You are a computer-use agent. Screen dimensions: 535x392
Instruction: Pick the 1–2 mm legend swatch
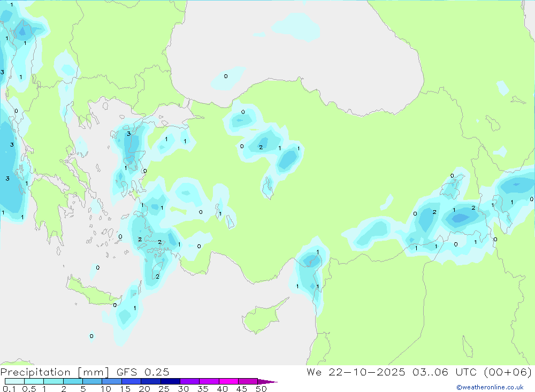point(53,381)
